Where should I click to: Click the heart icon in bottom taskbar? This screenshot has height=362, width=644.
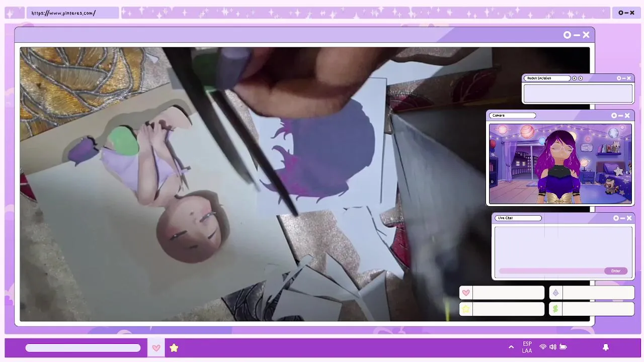pyautogui.click(x=156, y=348)
